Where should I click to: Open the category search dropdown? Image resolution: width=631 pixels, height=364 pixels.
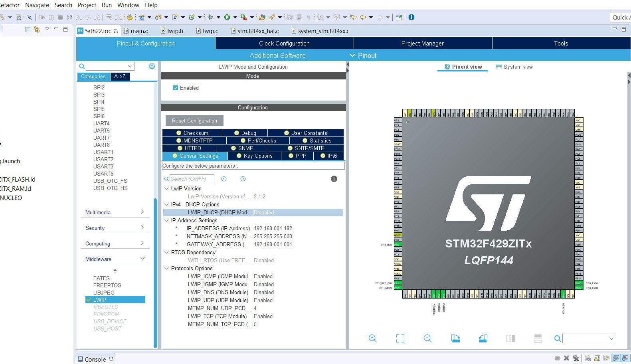[x=130, y=66]
